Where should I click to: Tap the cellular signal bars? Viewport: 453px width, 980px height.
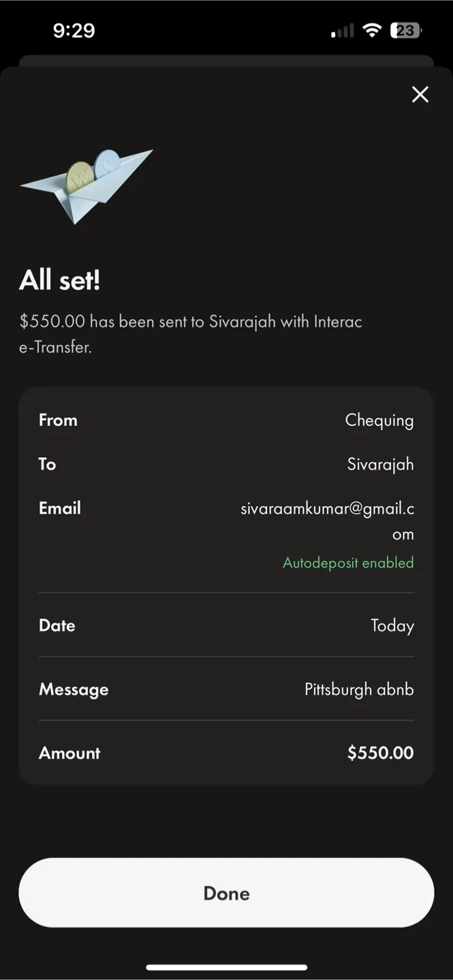pos(343,31)
